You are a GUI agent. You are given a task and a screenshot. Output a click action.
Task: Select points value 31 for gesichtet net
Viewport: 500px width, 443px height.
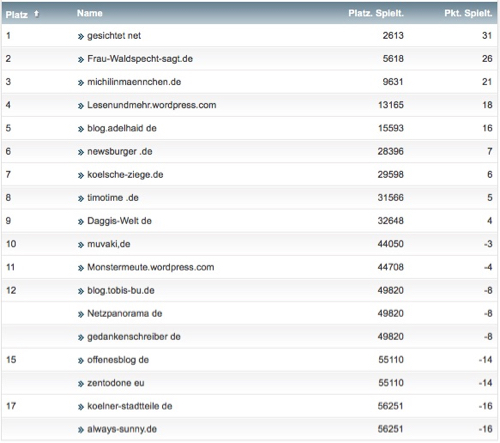[x=487, y=36]
